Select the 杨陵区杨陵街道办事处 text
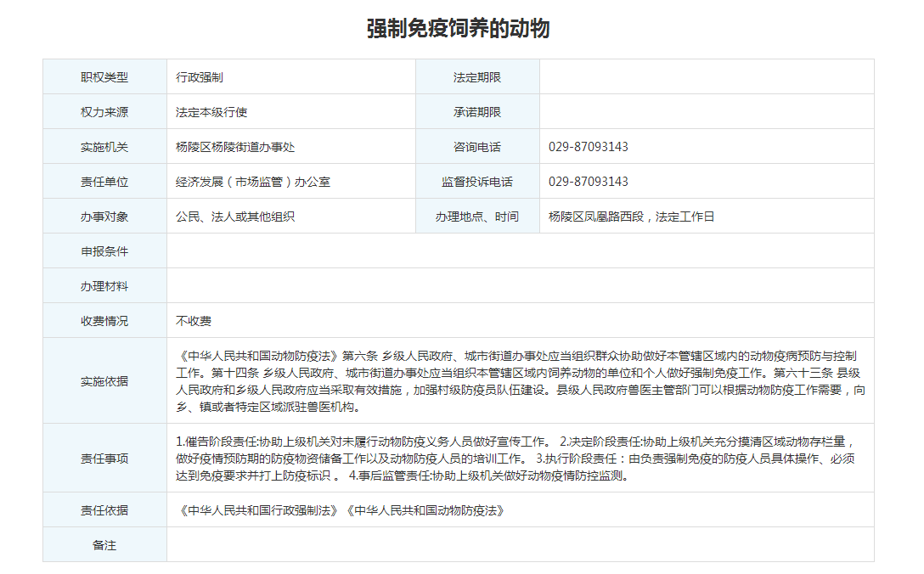Screen dimensions: 924x574 (235, 147)
